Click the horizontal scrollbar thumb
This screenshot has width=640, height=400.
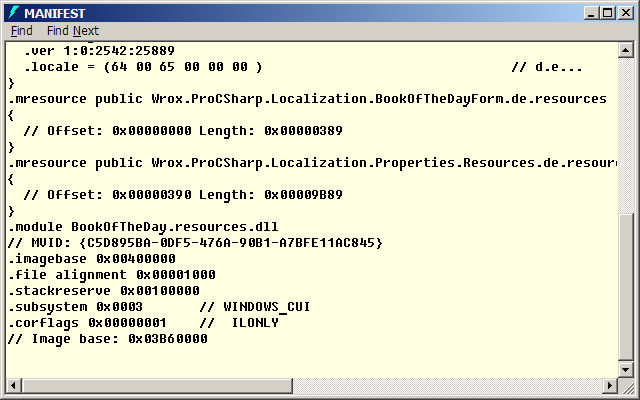click(x=157, y=385)
